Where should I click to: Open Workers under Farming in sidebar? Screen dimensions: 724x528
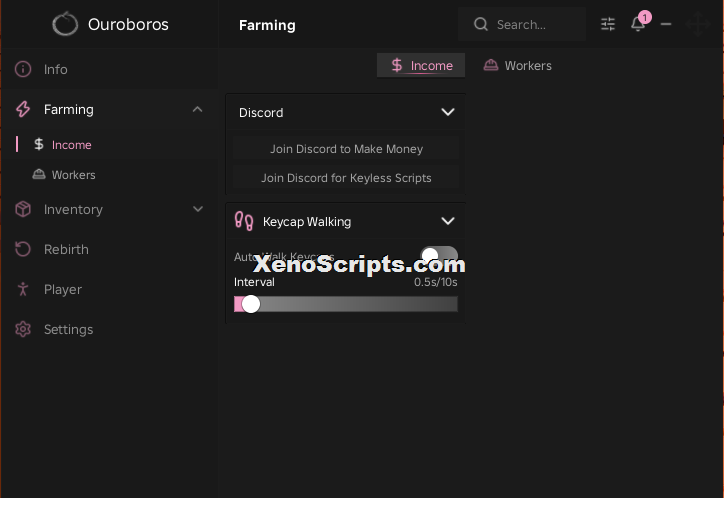tap(109, 175)
